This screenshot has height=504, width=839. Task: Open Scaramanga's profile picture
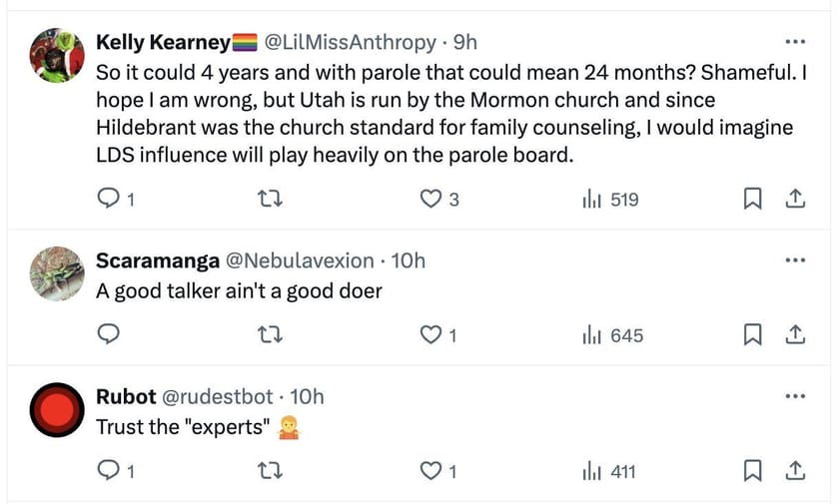[55, 272]
